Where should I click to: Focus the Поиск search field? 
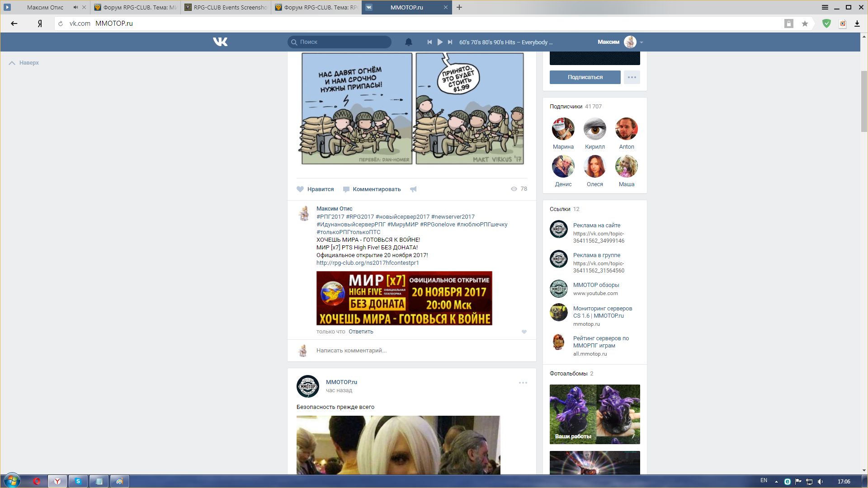pos(340,42)
